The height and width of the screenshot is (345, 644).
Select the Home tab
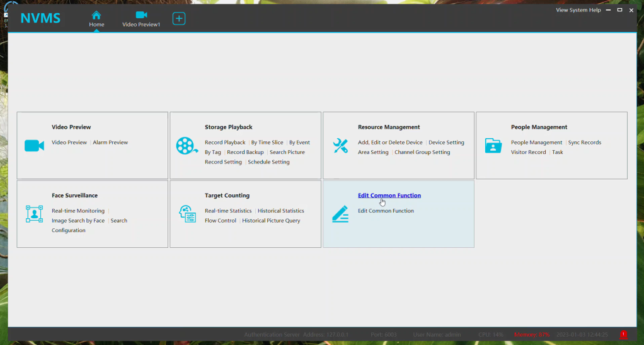pos(96,19)
